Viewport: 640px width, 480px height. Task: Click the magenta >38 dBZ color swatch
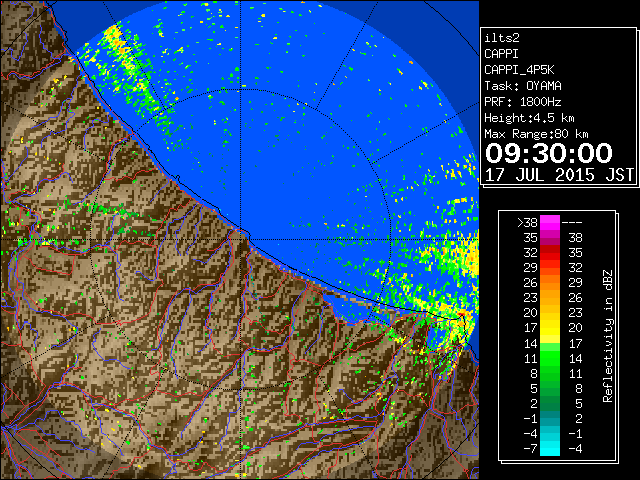tap(550, 223)
